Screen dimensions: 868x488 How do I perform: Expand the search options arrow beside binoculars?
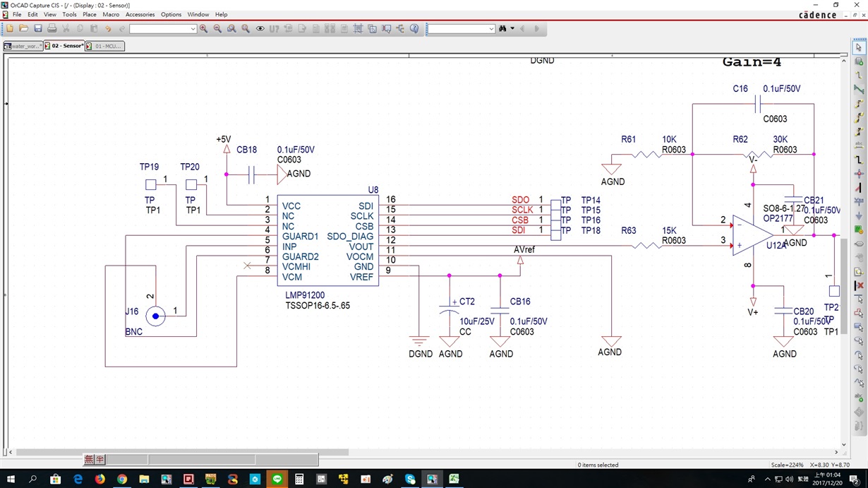coord(512,29)
